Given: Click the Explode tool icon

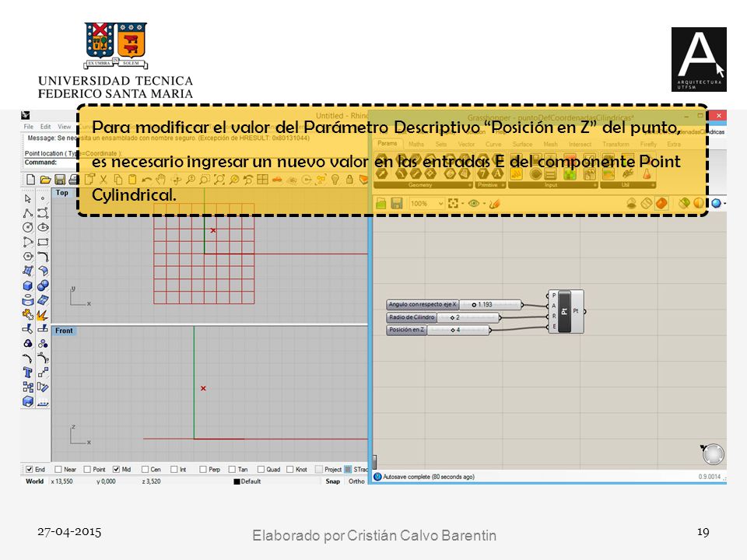Looking at the screenshot, I should pos(43,314).
